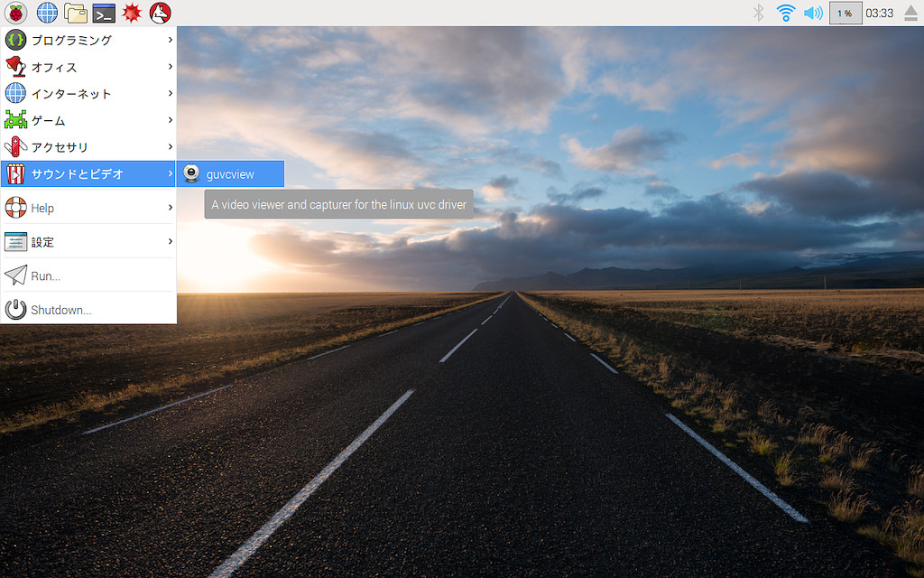This screenshot has width=924, height=578.
Task: Click the インターネット globe icon in menu
Action: coord(15,93)
